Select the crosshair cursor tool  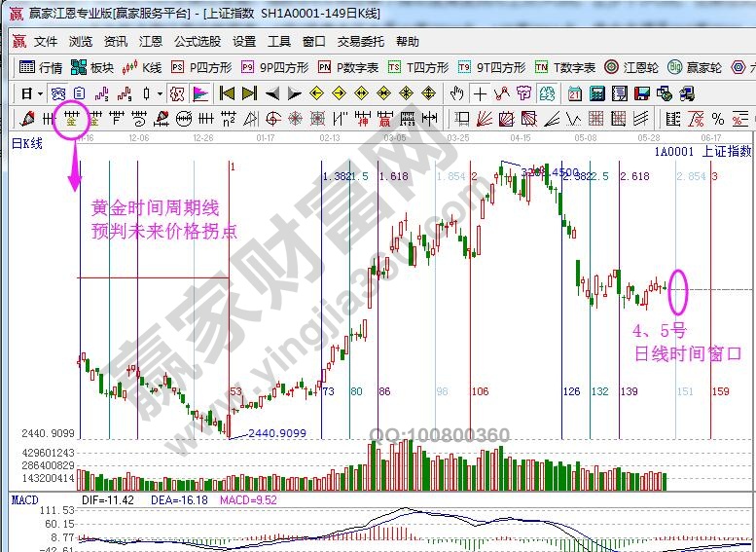point(480,94)
